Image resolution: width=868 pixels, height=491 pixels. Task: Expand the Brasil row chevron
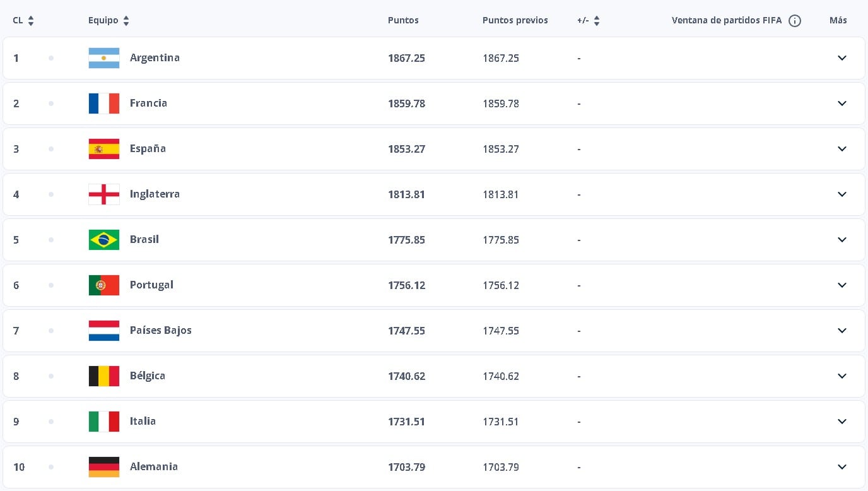coord(842,240)
